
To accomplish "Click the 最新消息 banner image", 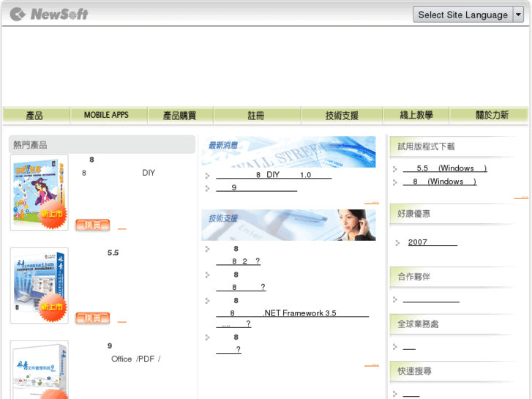I will click(289, 152).
